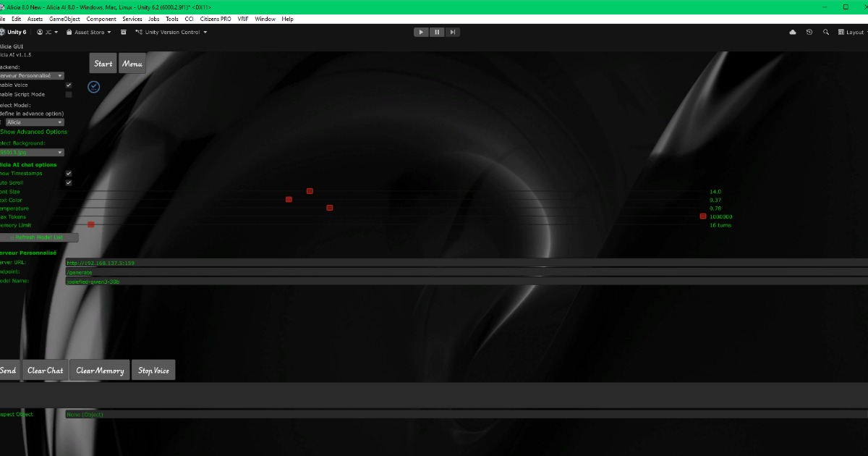Open the undo history clock icon
The image size is (868, 456).
809,32
